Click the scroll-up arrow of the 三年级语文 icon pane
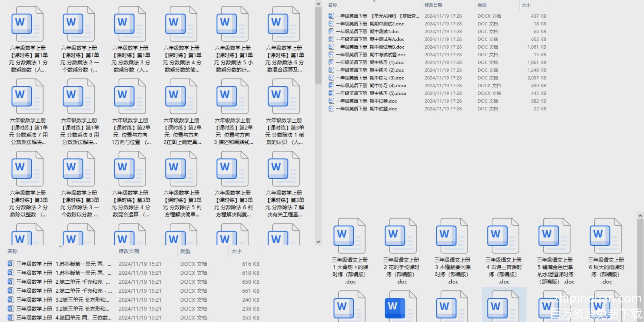 point(640,216)
